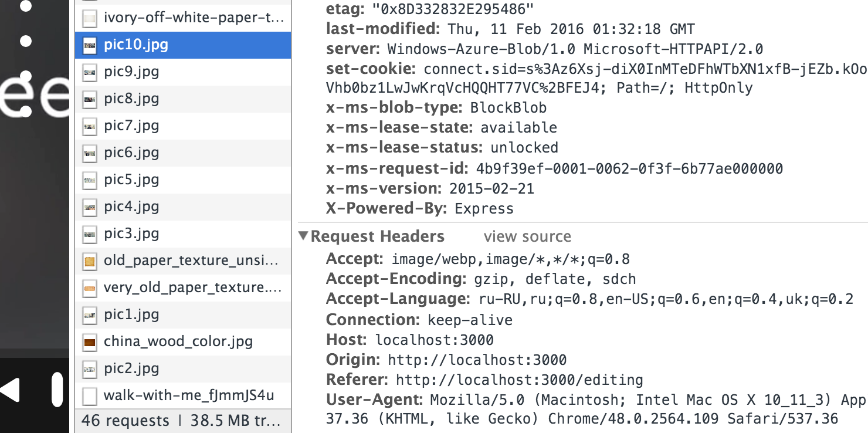This screenshot has height=433, width=868.
Task: Select the pic8.jpg request row
Action: click(x=183, y=99)
